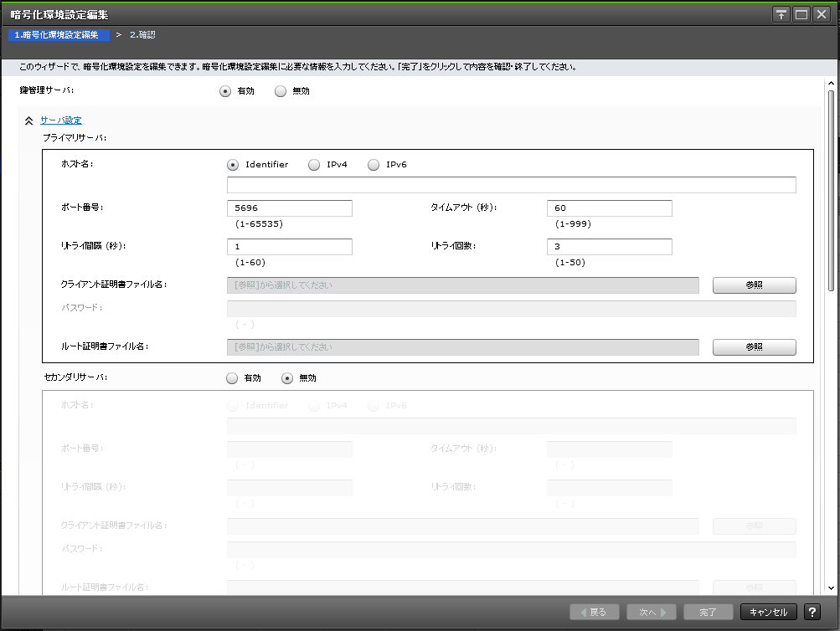Click the vertical scrollbar thumb
840x631 pixels.
[831, 192]
